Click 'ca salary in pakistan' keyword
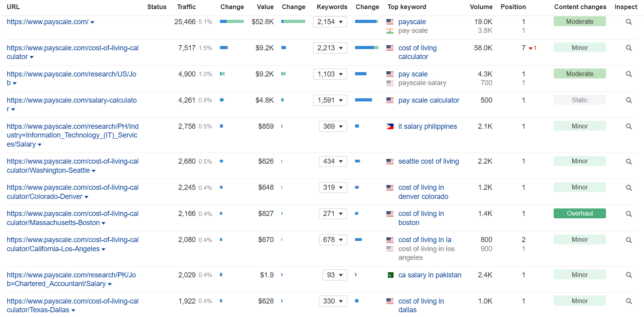 430,275
